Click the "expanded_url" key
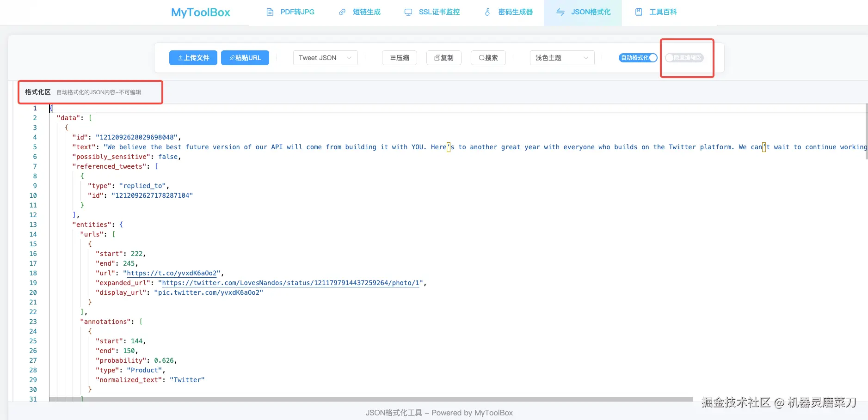This screenshot has width=868, height=420. 123,283
